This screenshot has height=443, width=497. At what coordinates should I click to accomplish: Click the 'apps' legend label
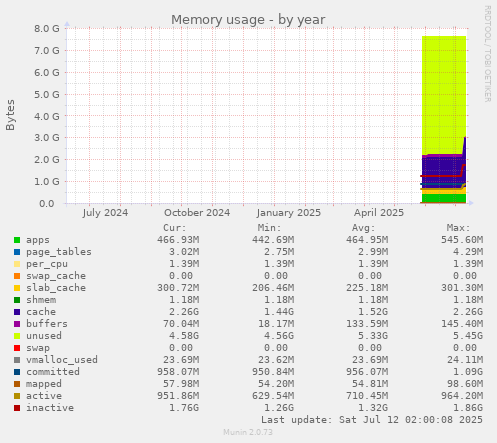pos(38,240)
